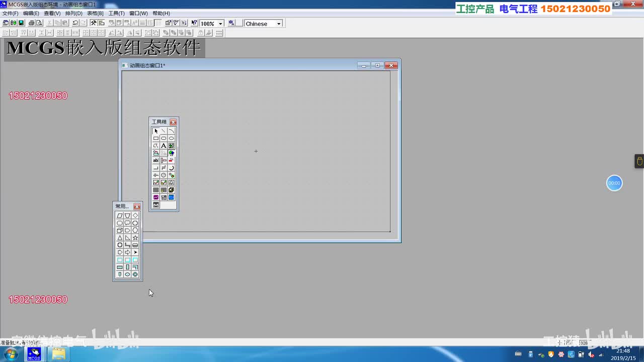Select the rectangle tool in 工具箱
Screen dimensions: 644x362
point(156,138)
